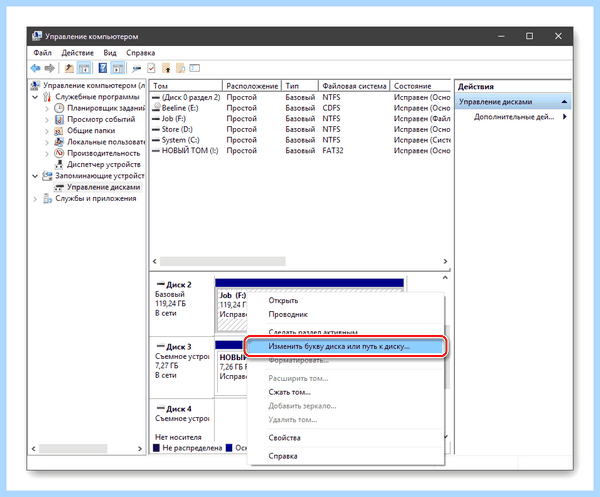Click the Общие папки folder icon
The image size is (600, 497).
pos(59,131)
